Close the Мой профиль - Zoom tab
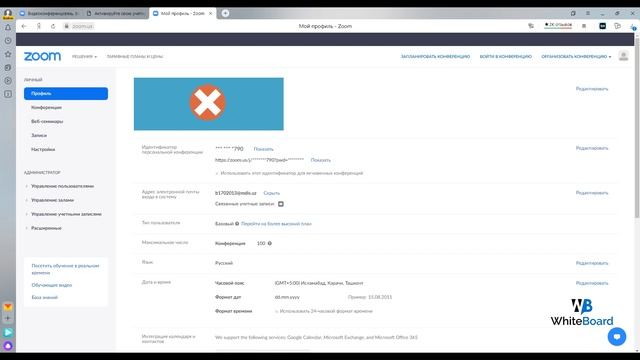The width and height of the screenshot is (640, 360). click(x=211, y=13)
